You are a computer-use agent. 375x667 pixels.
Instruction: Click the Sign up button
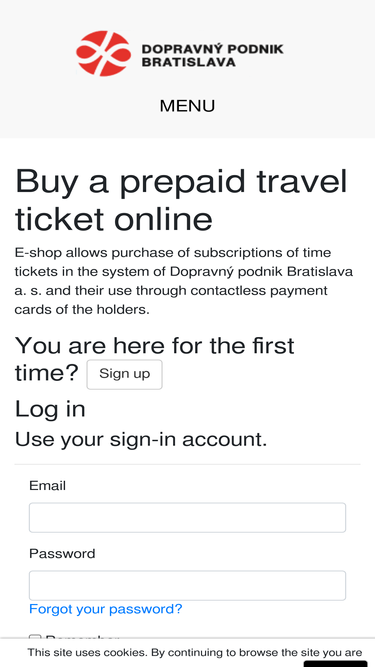pyautogui.click(x=125, y=374)
